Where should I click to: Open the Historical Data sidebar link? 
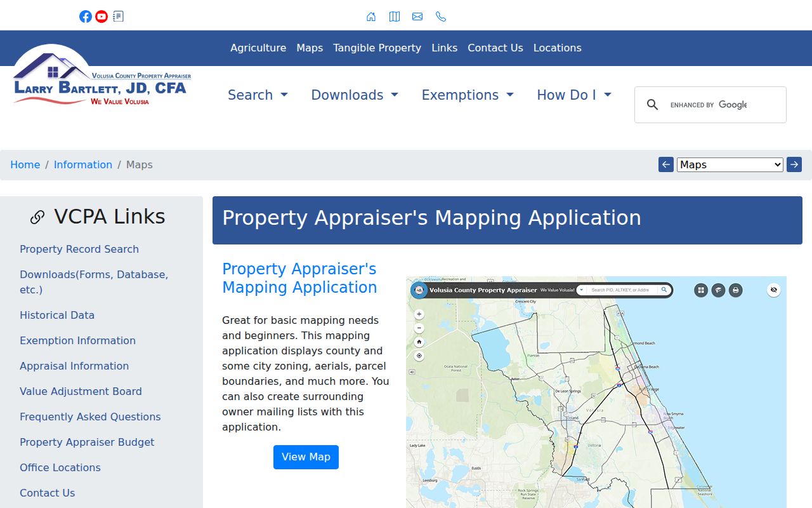click(x=57, y=315)
